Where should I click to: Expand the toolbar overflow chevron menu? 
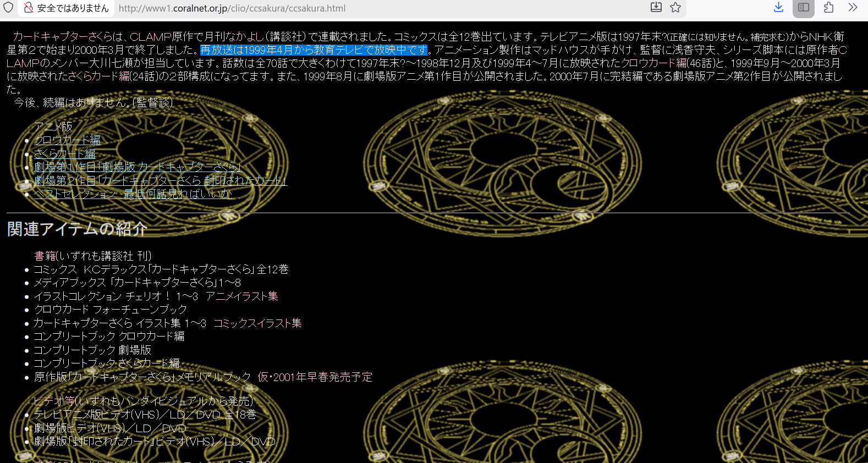852,7
